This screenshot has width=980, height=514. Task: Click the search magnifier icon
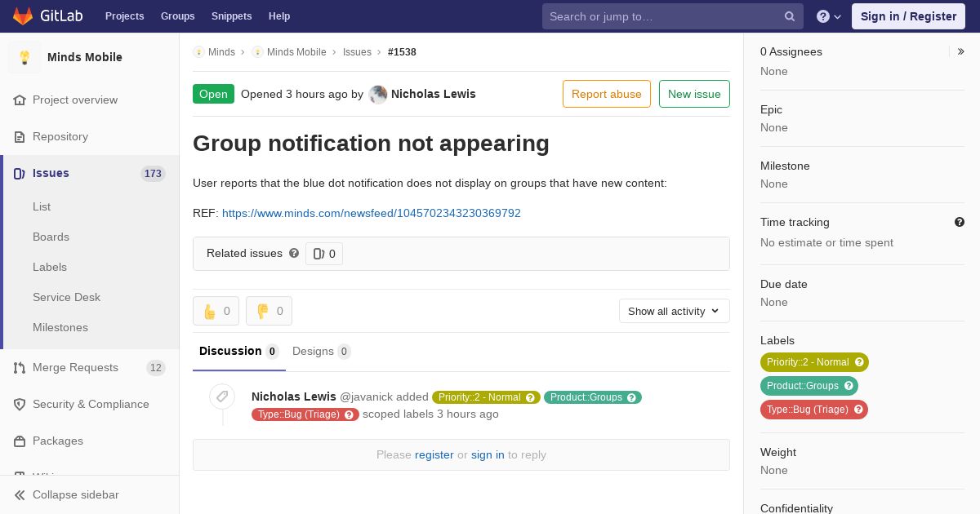tap(790, 16)
